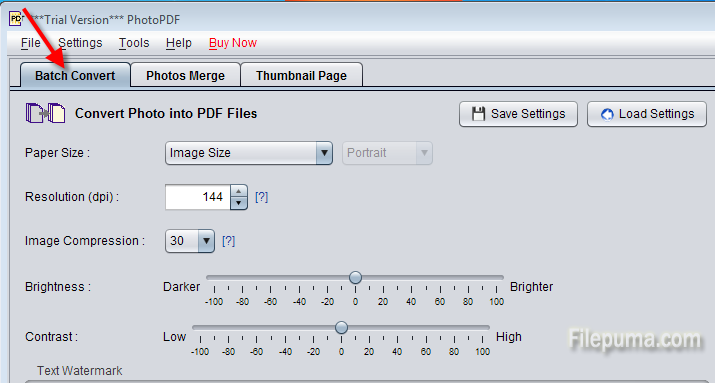Click the Save Settings button

pyautogui.click(x=518, y=114)
